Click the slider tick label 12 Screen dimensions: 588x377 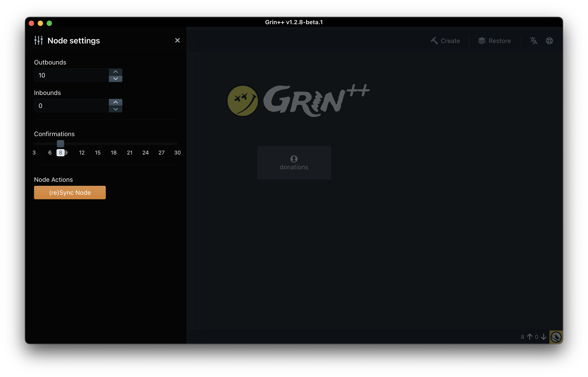pos(82,152)
